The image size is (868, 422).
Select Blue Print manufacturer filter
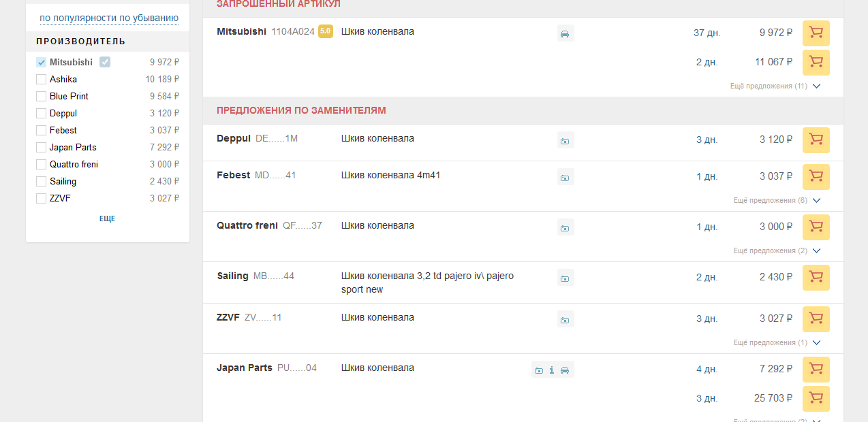pyautogui.click(x=42, y=97)
